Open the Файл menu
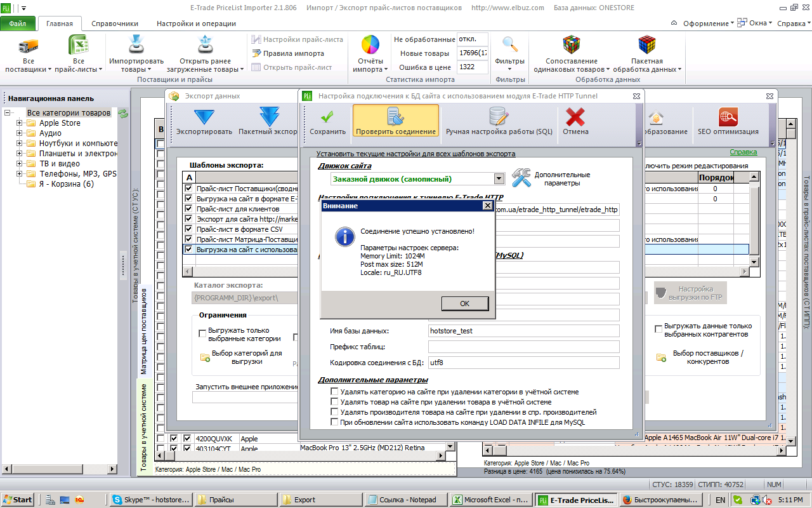 (x=18, y=23)
